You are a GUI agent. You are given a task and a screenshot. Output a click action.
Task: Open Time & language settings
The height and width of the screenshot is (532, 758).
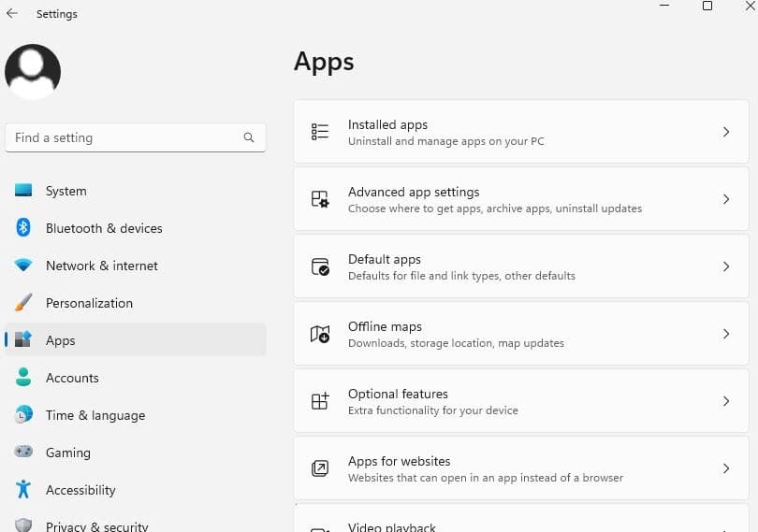[95, 415]
